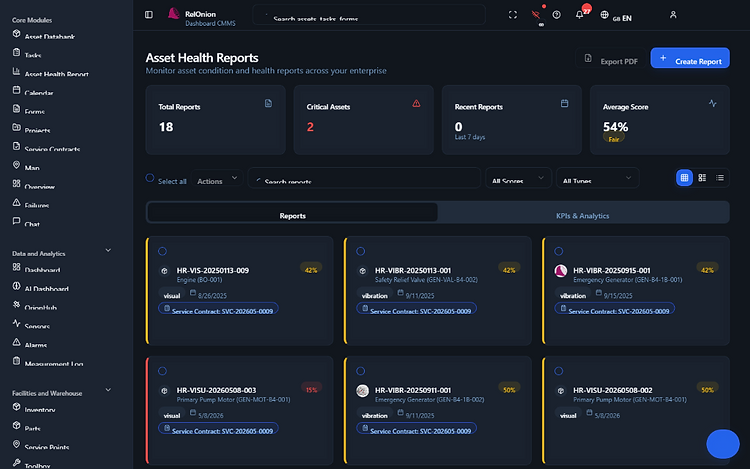750x469 pixels.
Task: Open Service Contract link on HR-VIBR-20250915-001
Action: (x=615, y=309)
